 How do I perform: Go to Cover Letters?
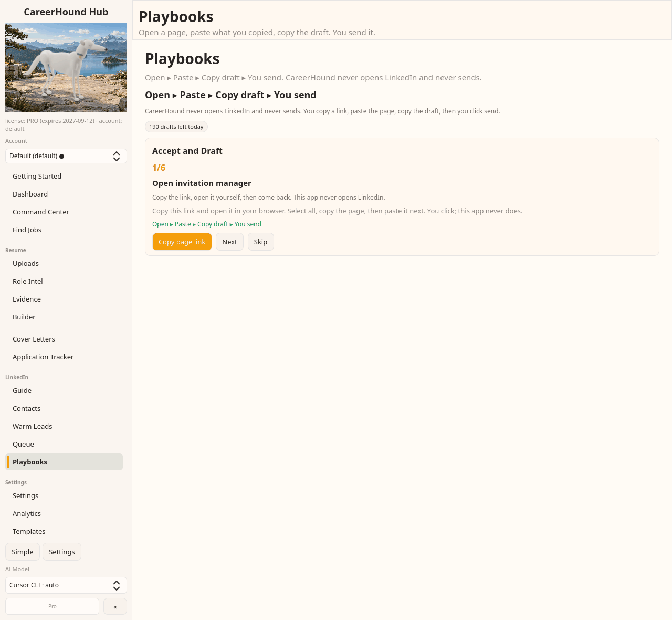[64, 339]
